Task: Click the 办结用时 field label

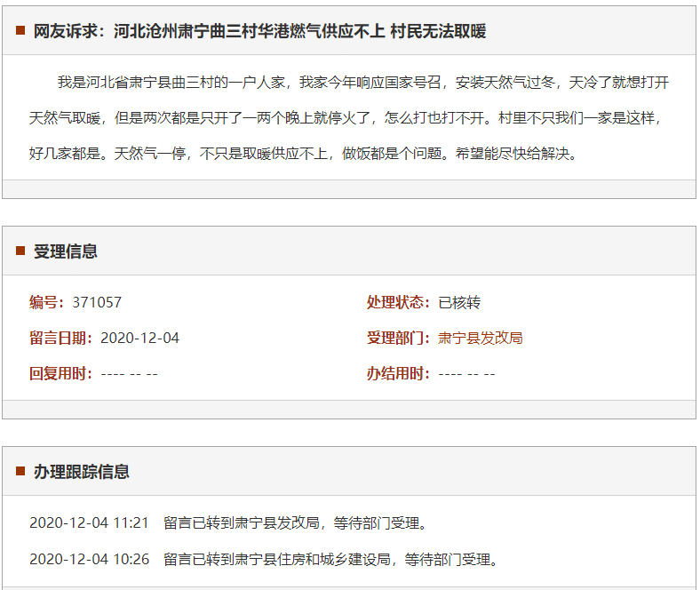Action: (398, 373)
